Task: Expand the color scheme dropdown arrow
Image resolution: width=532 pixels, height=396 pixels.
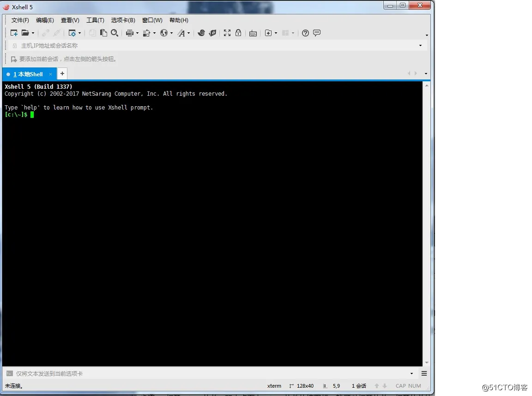Action: [154, 33]
